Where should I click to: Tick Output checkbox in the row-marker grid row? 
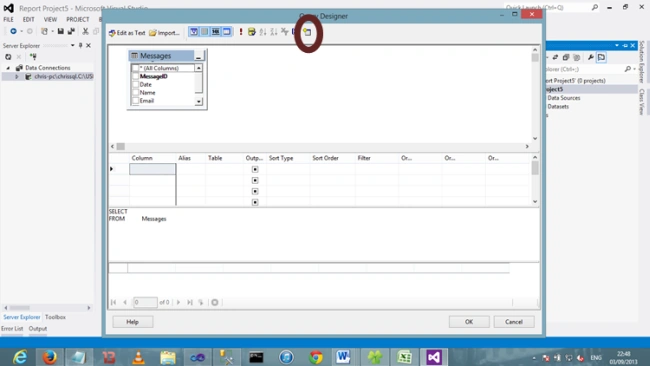255,169
